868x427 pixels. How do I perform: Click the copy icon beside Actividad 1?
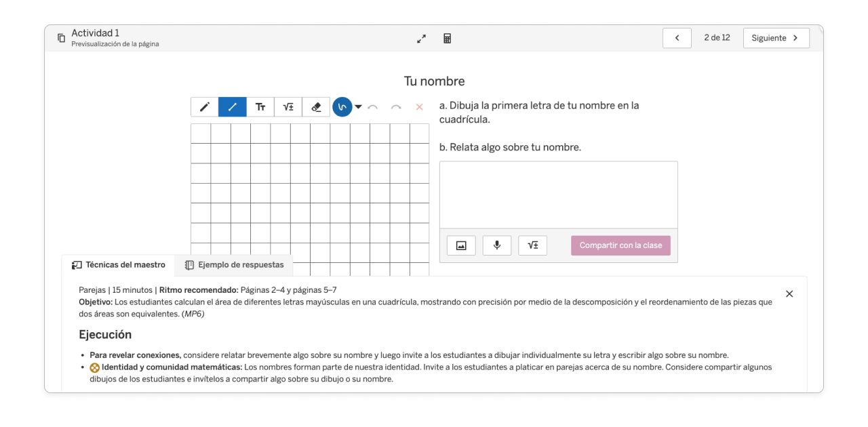(61, 38)
